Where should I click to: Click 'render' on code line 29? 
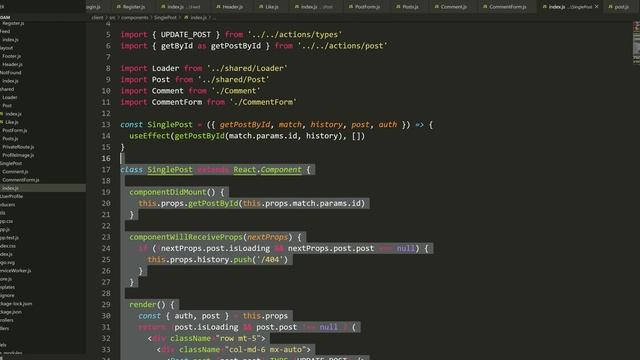click(143, 304)
